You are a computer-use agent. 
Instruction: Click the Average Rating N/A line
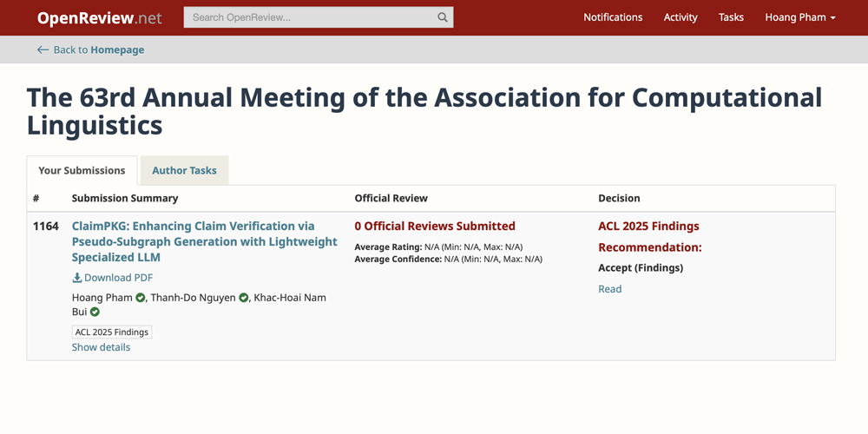click(x=439, y=247)
